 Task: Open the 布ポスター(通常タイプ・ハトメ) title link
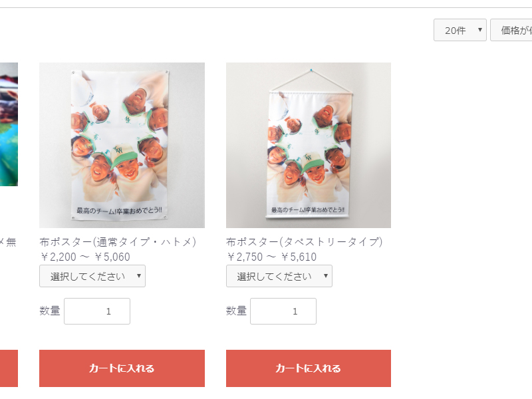pos(118,242)
